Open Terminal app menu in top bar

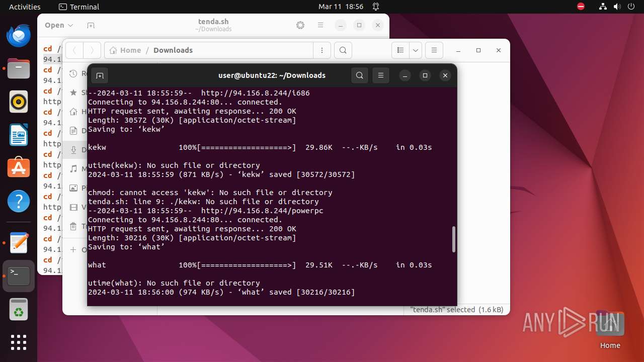coord(79,7)
